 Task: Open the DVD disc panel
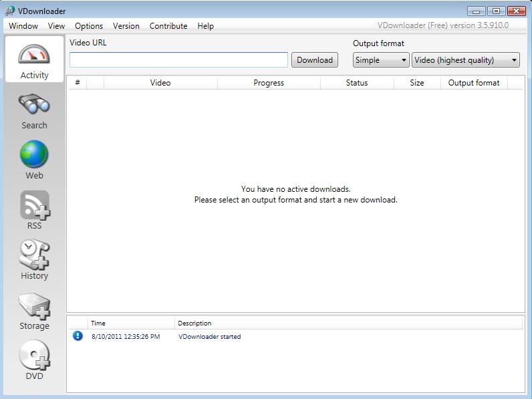coord(34,360)
